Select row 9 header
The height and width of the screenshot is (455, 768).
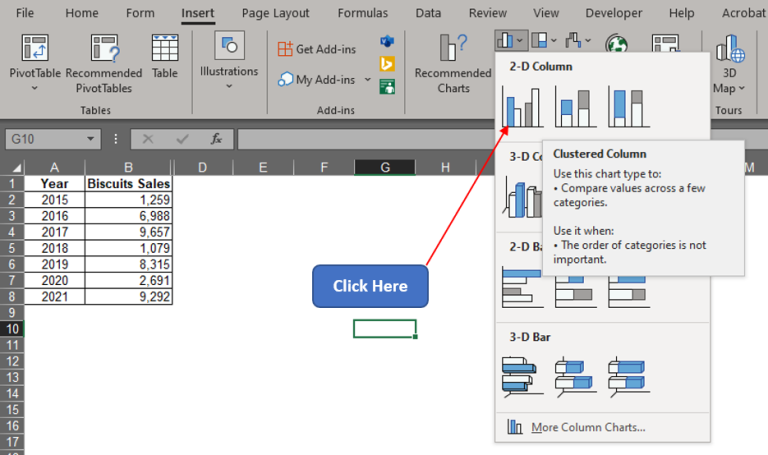12,312
